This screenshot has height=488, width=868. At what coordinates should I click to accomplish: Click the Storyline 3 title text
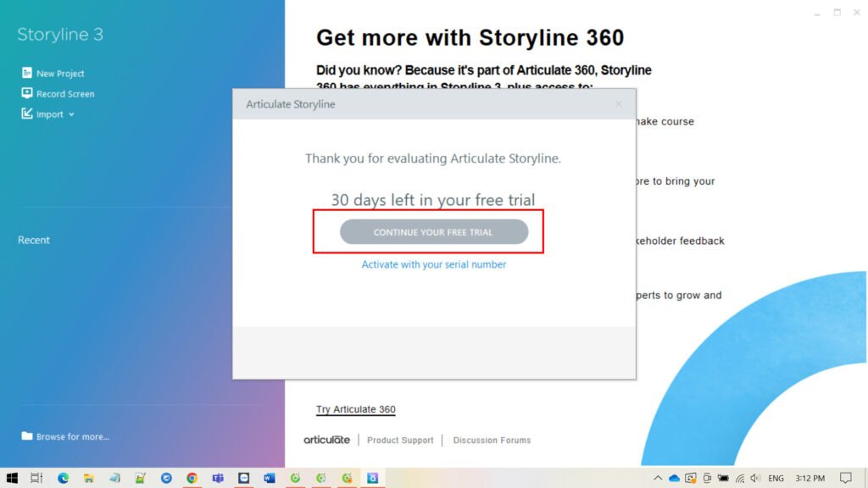[x=60, y=34]
